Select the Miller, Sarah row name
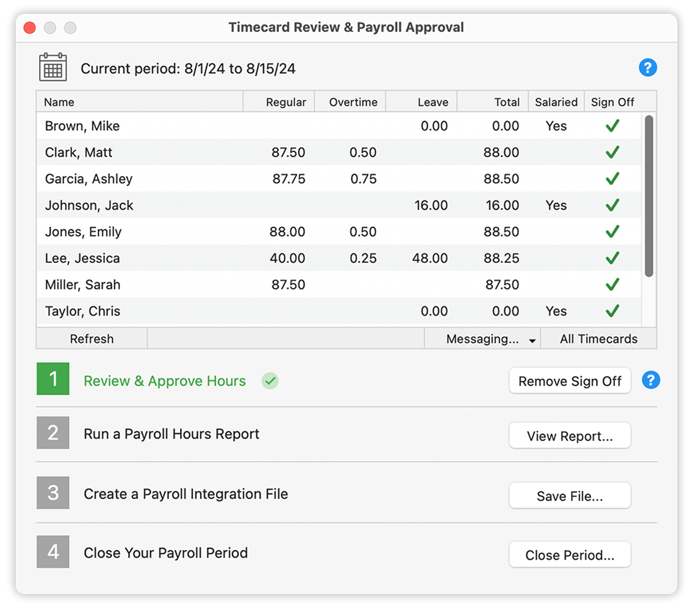 click(x=83, y=284)
